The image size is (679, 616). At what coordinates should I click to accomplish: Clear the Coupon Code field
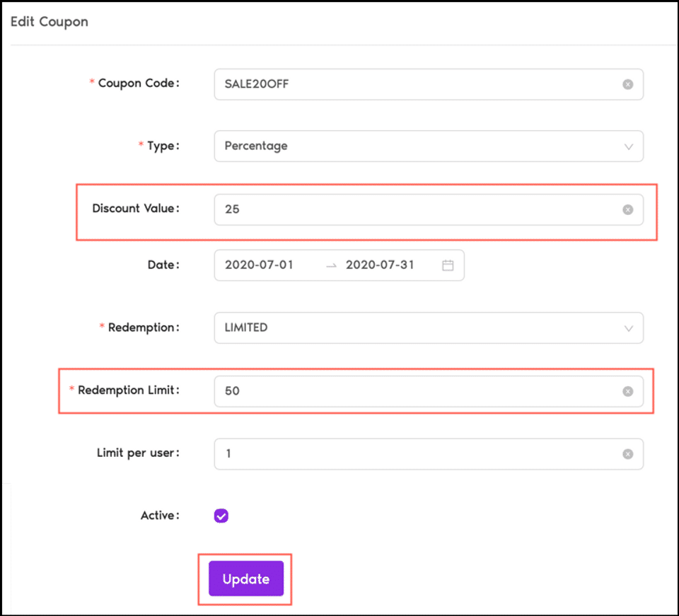click(x=627, y=84)
